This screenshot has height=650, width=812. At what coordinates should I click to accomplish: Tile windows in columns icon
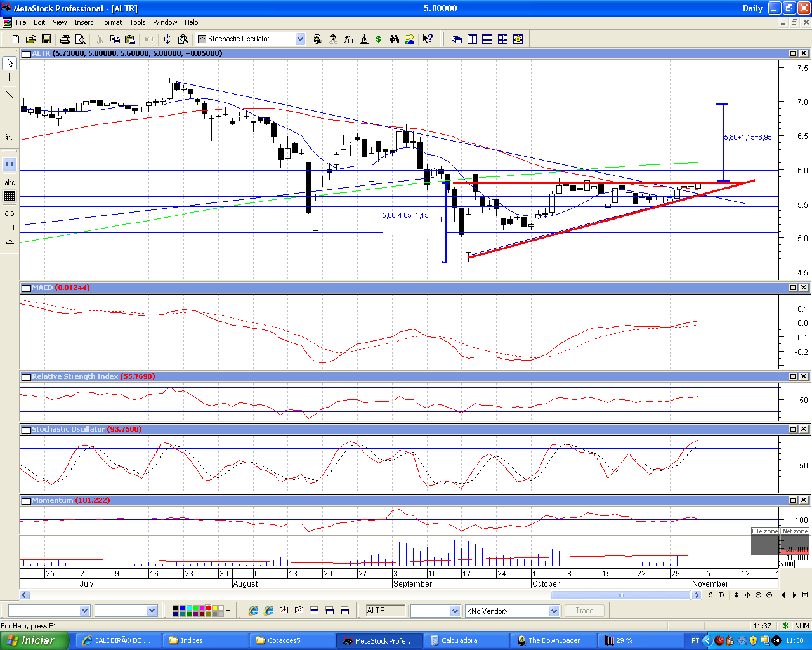tap(472, 39)
